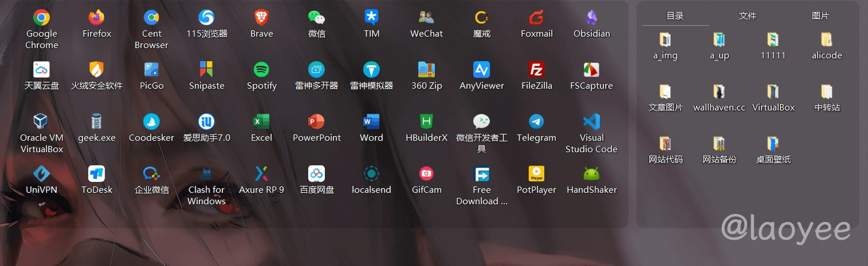868x266 pixels.
Task: Launch the localsend icon
Action: (x=371, y=174)
